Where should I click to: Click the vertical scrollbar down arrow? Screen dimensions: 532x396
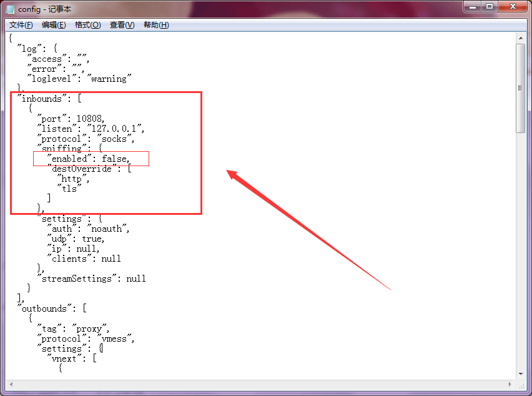point(521,374)
